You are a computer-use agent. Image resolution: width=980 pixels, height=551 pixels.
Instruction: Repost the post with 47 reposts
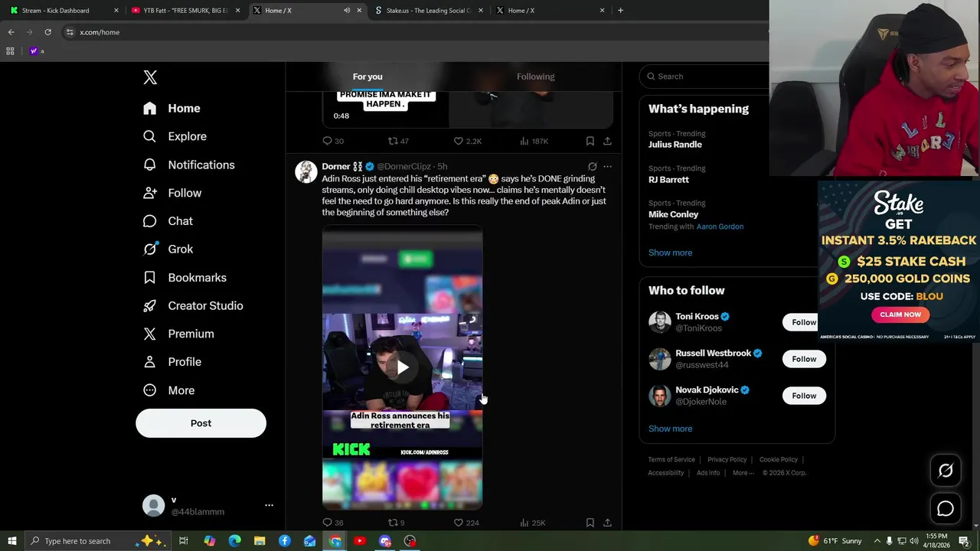click(398, 141)
